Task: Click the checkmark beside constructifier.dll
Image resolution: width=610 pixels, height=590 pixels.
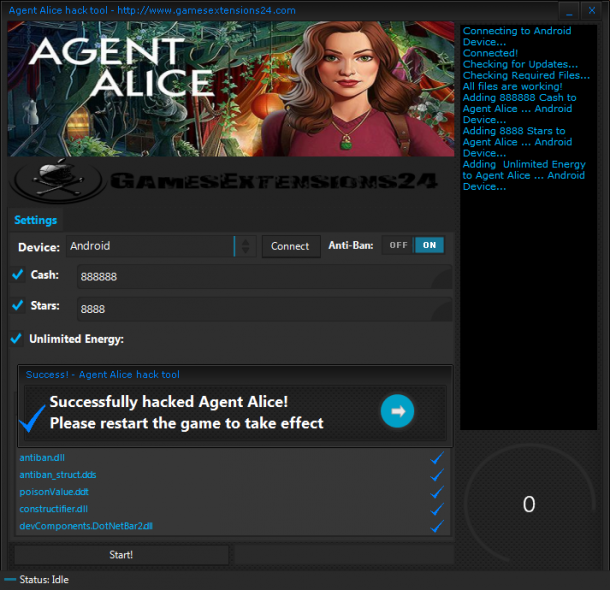Action: [x=437, y=509]
